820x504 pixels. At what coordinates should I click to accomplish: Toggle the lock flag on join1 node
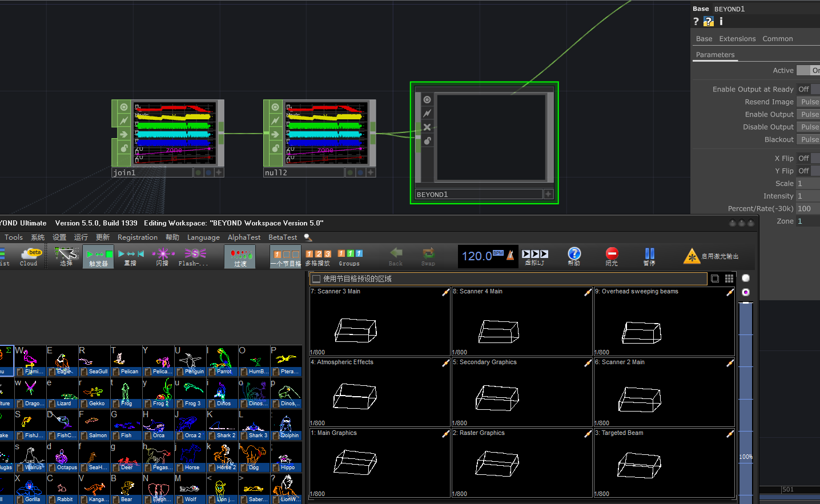(124, 148)
